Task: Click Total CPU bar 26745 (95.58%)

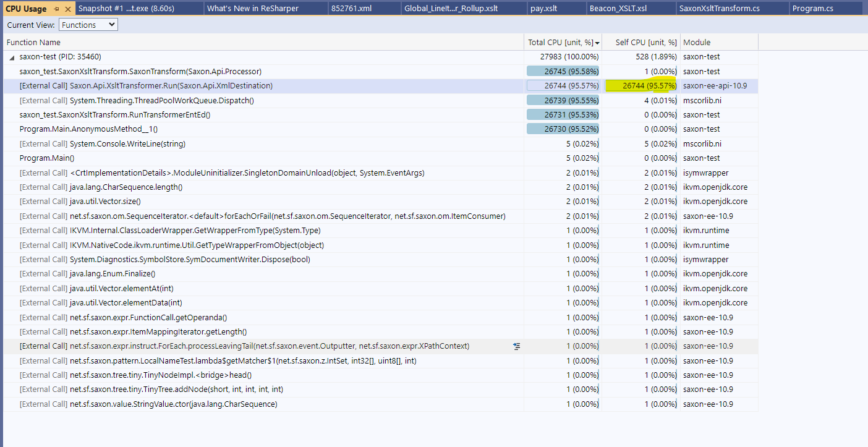Action: tap(563, 72)
